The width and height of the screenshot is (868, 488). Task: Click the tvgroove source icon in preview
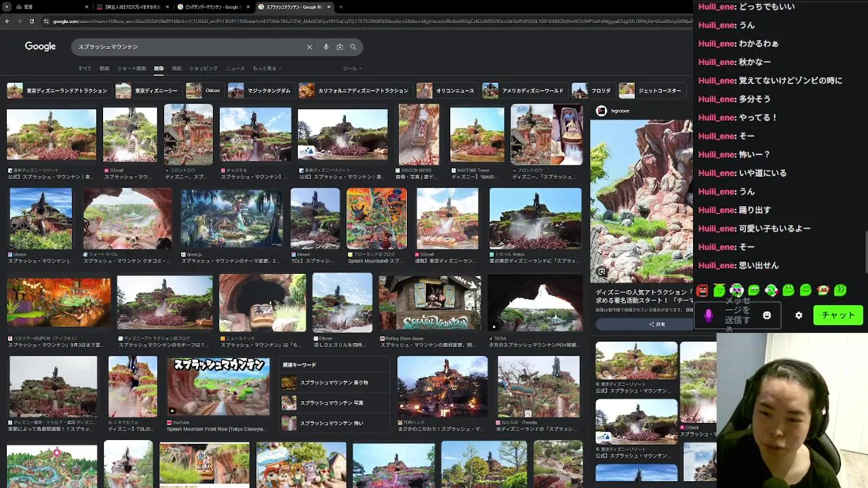(x=601, y=110)
